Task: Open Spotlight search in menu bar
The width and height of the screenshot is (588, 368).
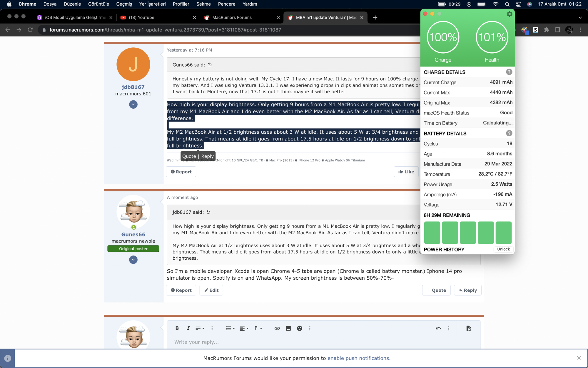Action: coord(507,4)
